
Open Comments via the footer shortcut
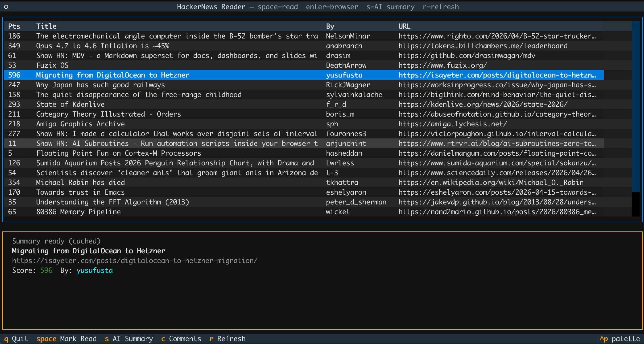point(181,339)
